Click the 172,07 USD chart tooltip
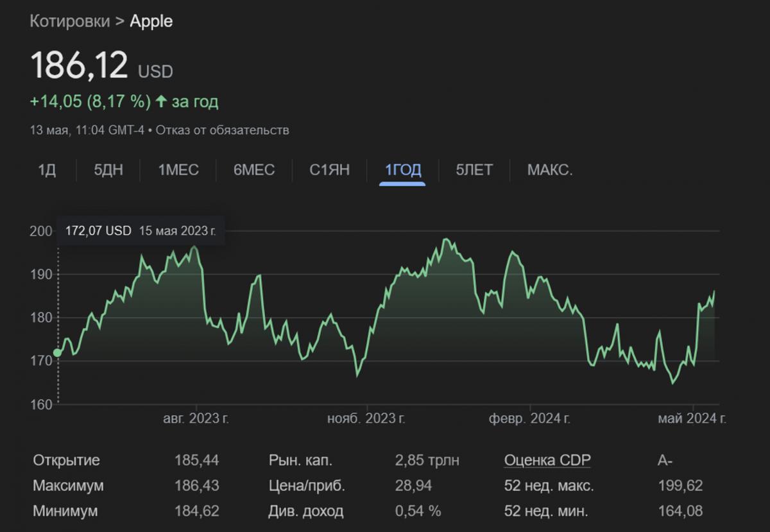 [141, 231]
